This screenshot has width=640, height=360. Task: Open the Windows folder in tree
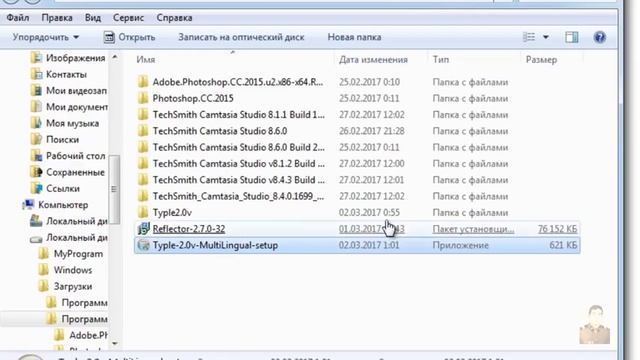(73, 270)
